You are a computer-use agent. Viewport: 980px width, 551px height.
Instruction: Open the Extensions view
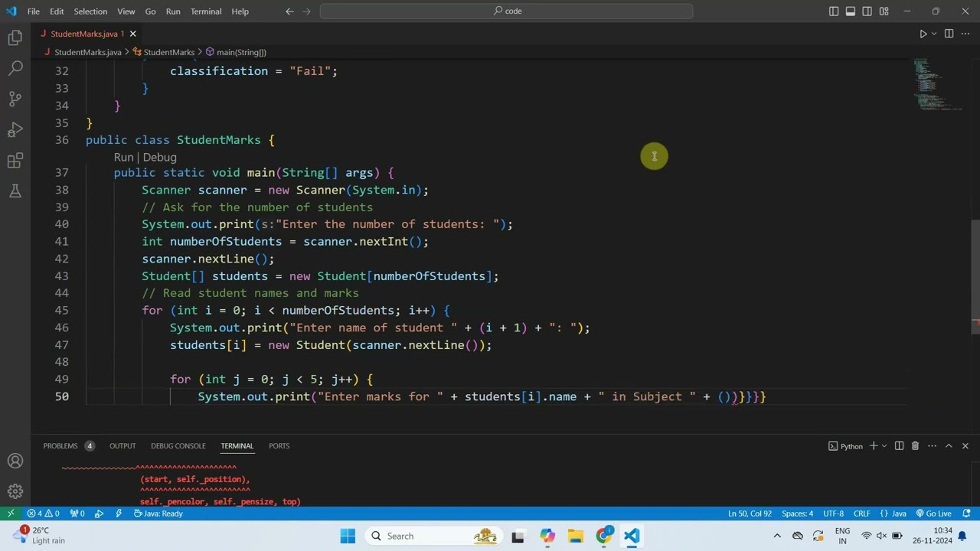click(x=15, y=161)
